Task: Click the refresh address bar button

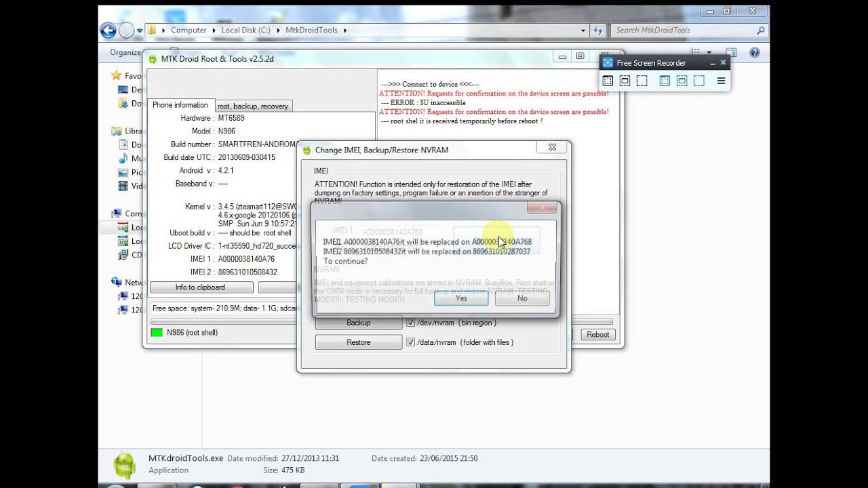Action: click(x=598, y=30)
